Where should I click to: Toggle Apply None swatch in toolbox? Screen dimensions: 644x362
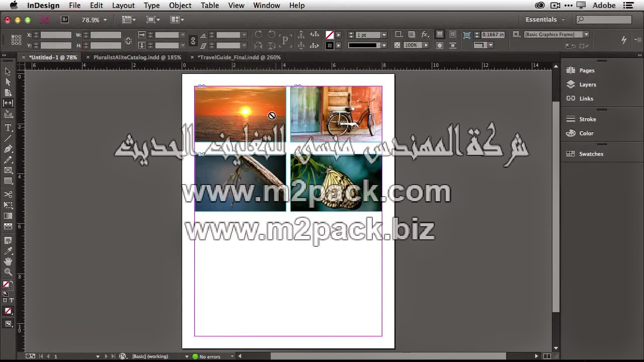[x=8, y=311]
